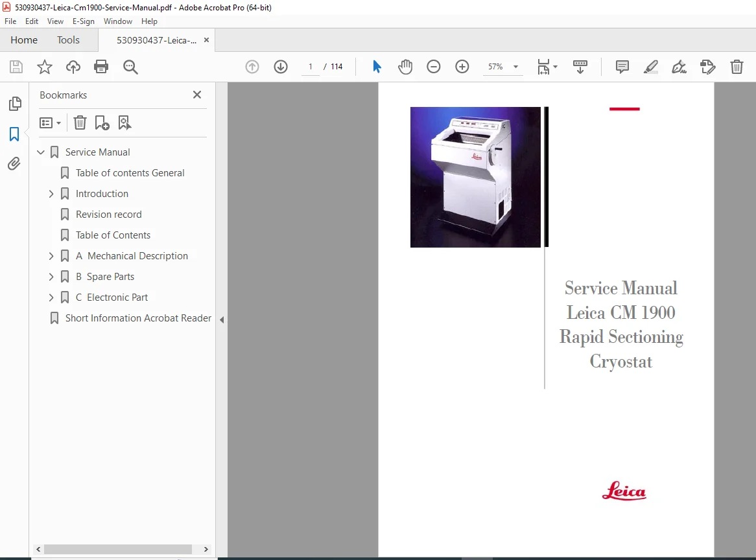Viewport: 756px width, 560px height.
Task: Select the 530930437-Leica document tab
Action: coord(156,40)
